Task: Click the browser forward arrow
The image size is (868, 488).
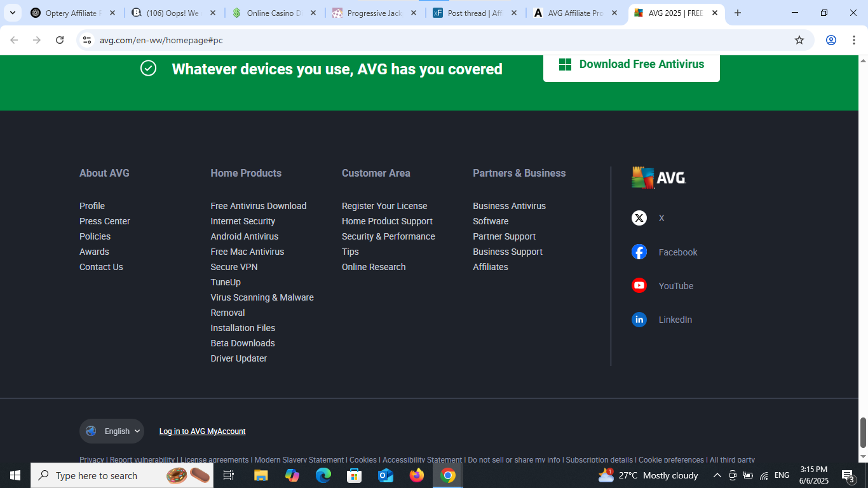Action: tap(37, 40)
